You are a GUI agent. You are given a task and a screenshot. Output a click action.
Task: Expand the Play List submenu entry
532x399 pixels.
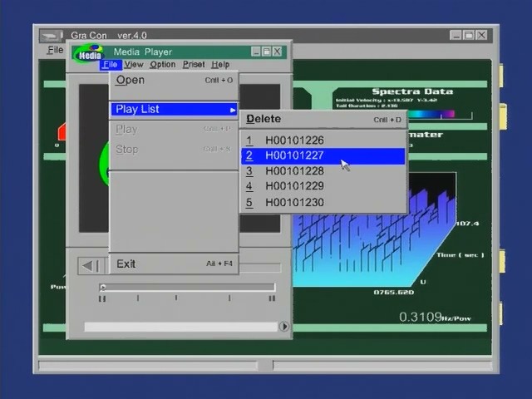tap(174, 109)
